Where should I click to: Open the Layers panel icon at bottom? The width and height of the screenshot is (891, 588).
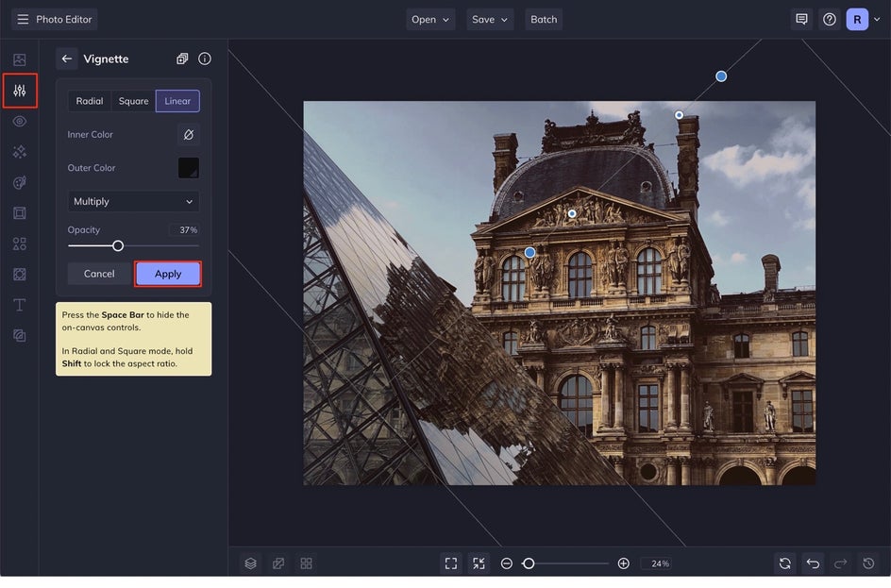[x=250, y=563]
